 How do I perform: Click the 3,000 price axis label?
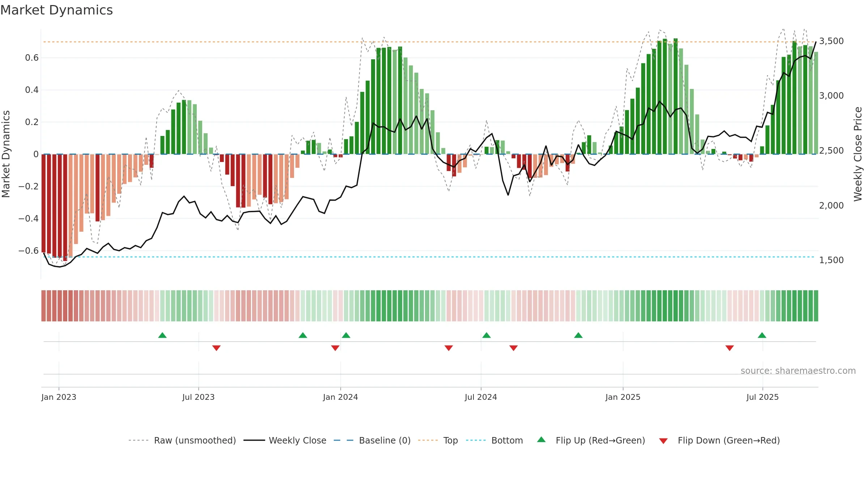click(831, 95)
